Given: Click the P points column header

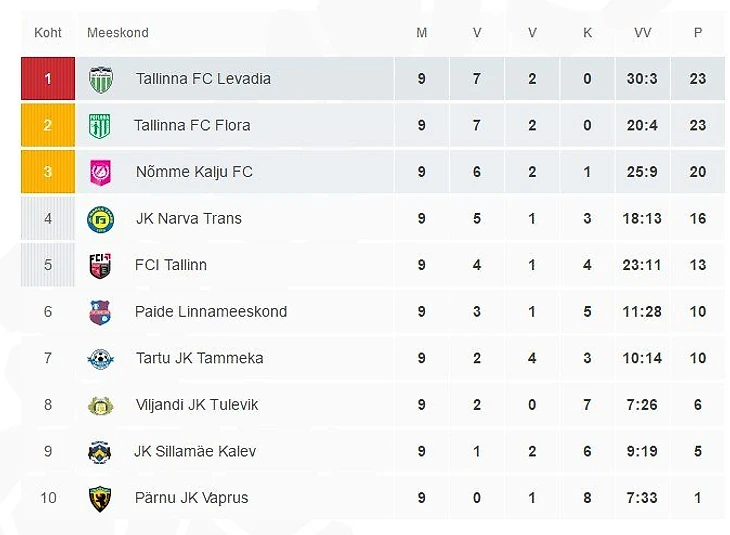Looking at the screenshot, I should coord(698,33).
